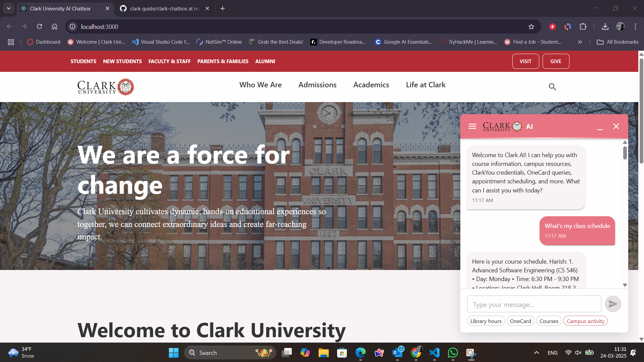Screen dimensions: 644x362
Task: Open Chrome's three-dot menu
Action: [635, 27]
